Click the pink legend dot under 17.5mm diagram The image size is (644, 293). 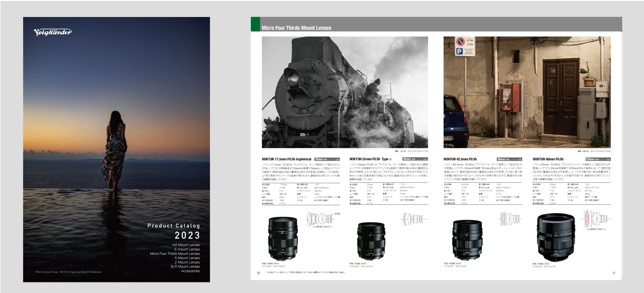pyautogui.click(x=313, y=227)
